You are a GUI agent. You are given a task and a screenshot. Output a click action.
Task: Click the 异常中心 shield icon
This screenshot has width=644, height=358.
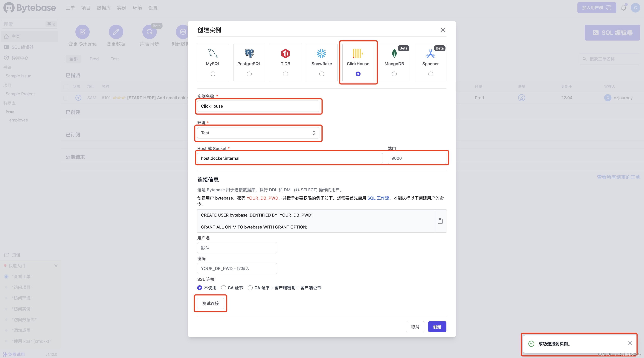pyautogui.click(x=7, y=58)
